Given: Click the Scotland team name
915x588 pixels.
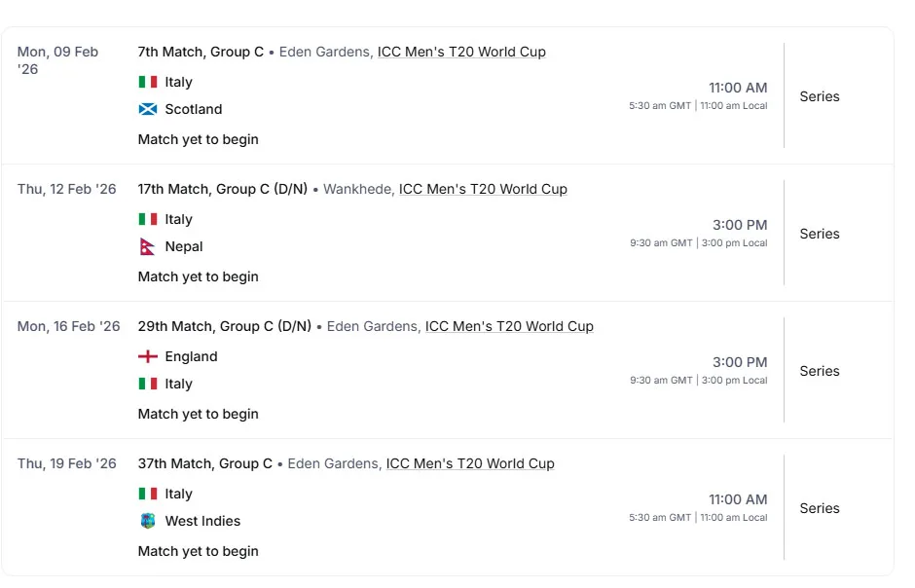Looking at the screenshot, I should click(193, 110).
